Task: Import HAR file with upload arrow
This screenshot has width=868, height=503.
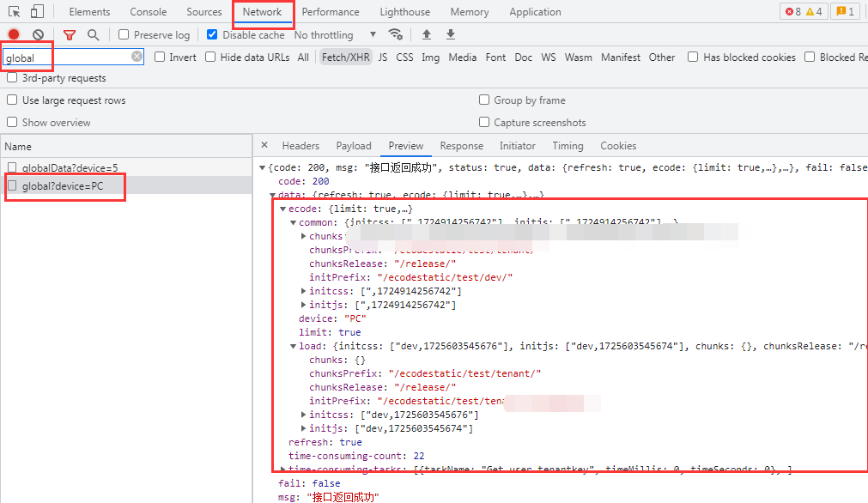Action: (x=426, y=34)
